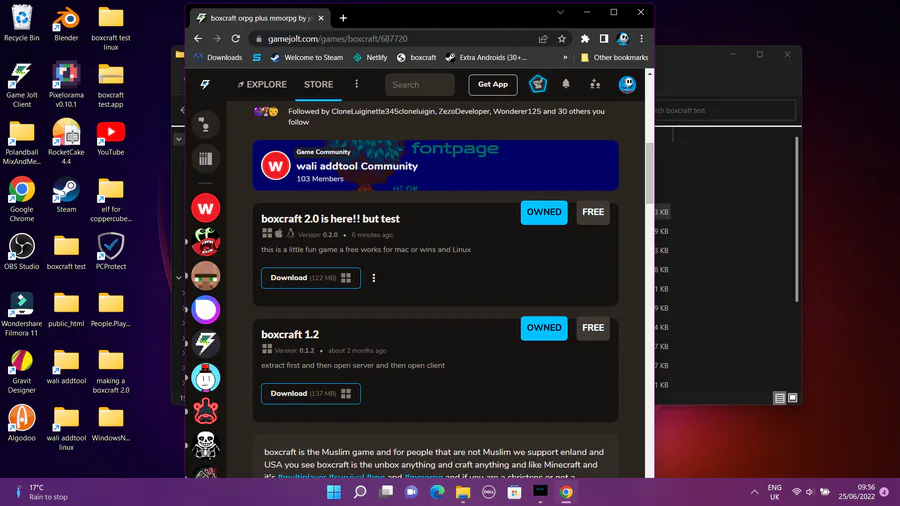Open Game Jolt friends list icon

[x=595, y=84]
